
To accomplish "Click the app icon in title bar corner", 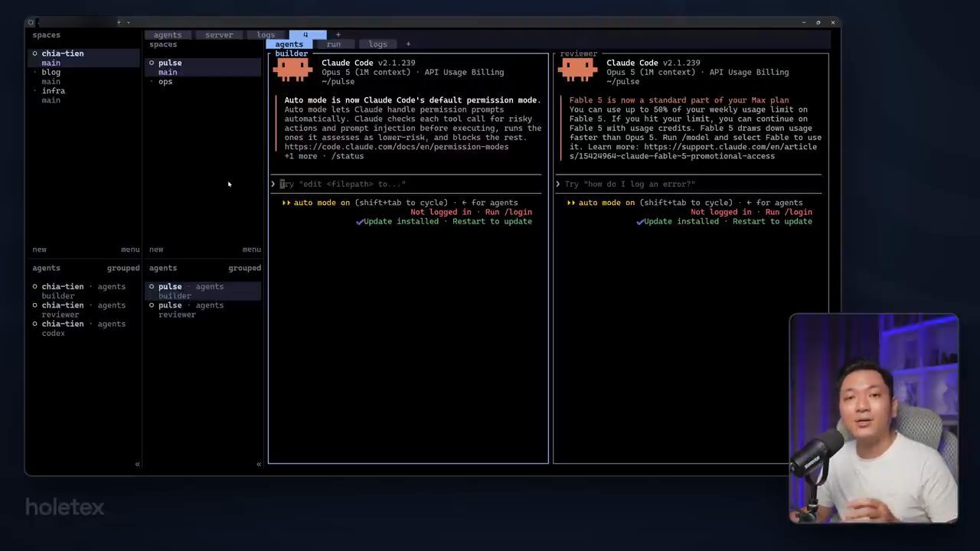I will point(31,22).
